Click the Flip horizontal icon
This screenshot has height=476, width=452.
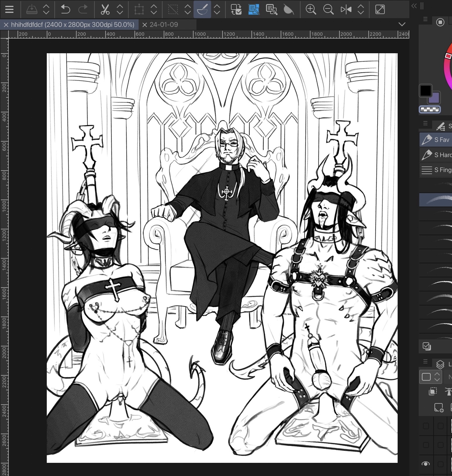tap(346, 9)
